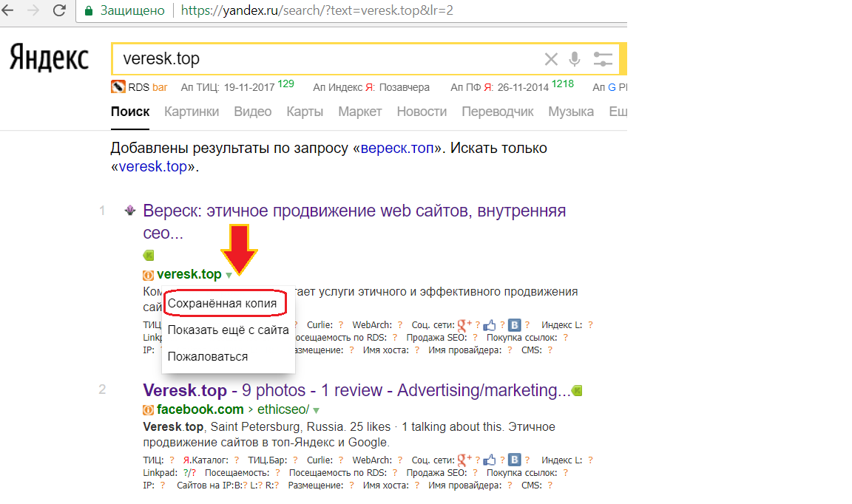Click Имя провайдера value in second result
Screen dimensions: 852x504
point(509,486)
